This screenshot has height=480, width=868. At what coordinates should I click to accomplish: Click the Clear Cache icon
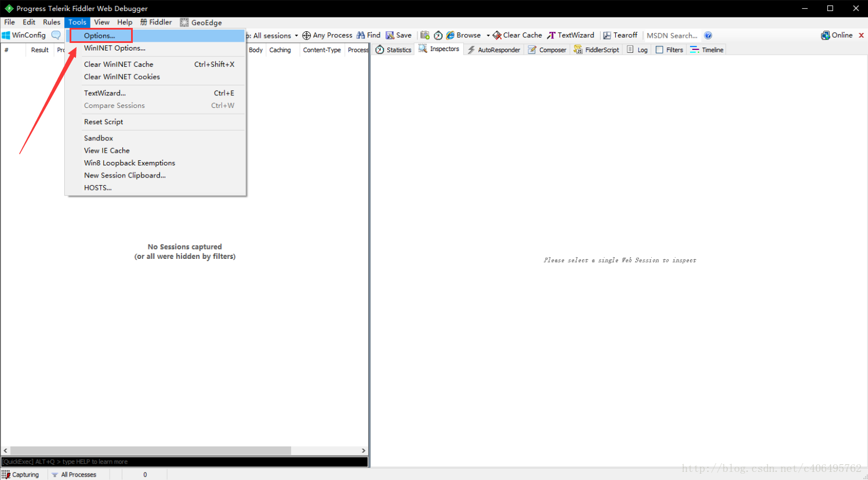coord(497,35)
